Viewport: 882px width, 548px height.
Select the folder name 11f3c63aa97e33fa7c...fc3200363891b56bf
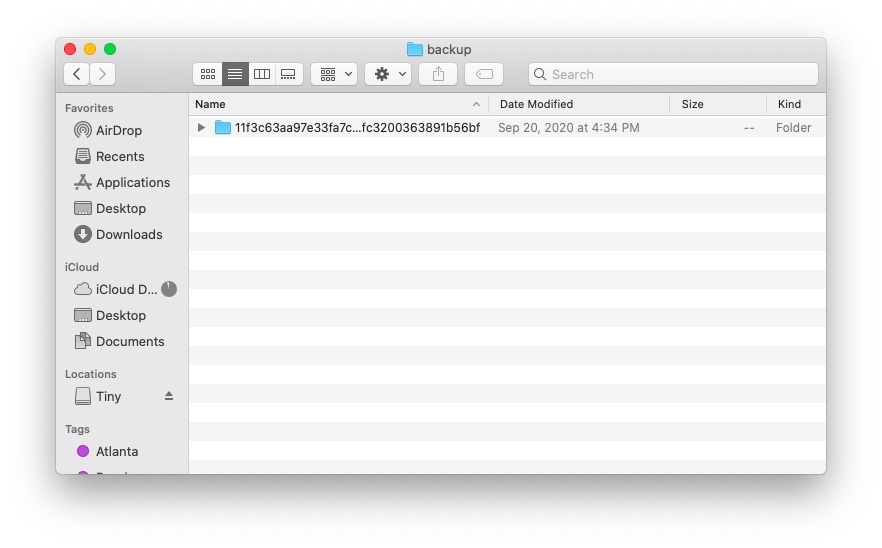tap(357, 128)
